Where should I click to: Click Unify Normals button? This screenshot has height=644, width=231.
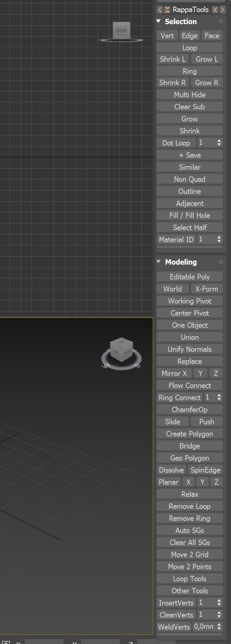[190, 349]
